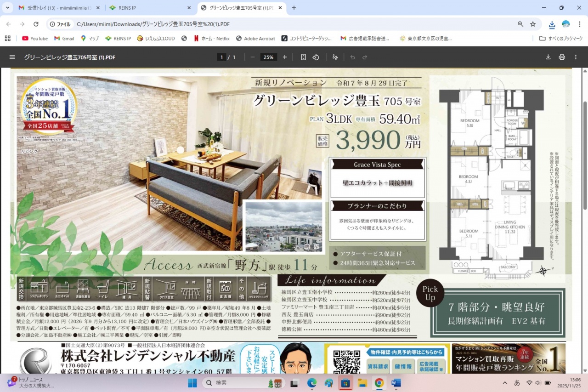Screen dimensions: 588x392
Task: Open the Word app in the taskbar
Action: pyautogui.click(x=396, y=383)
